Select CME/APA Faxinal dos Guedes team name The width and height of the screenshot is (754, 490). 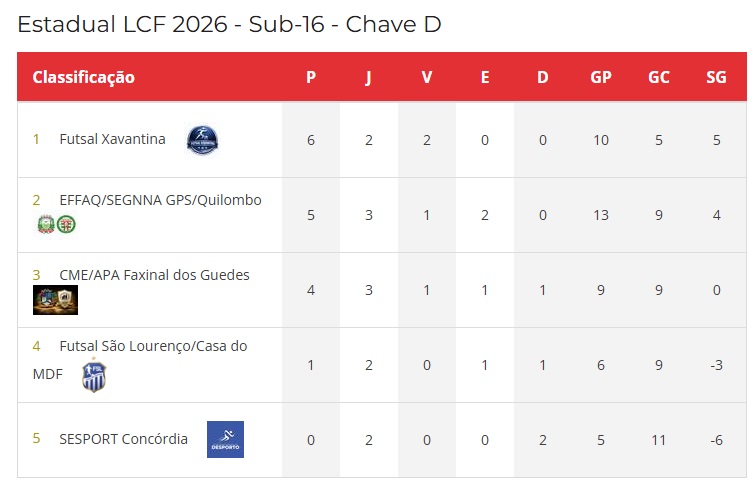click(154, 275)
